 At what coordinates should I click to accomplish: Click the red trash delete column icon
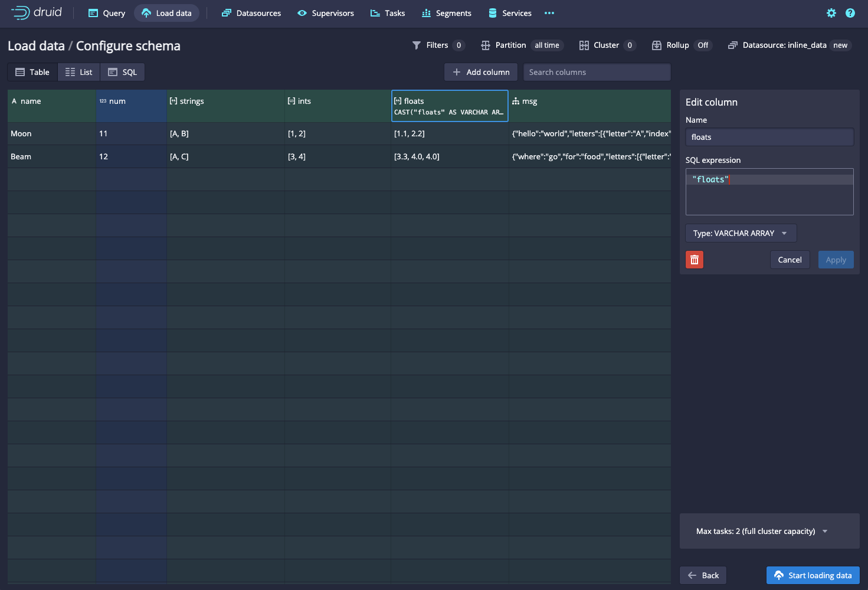[695, 260]
